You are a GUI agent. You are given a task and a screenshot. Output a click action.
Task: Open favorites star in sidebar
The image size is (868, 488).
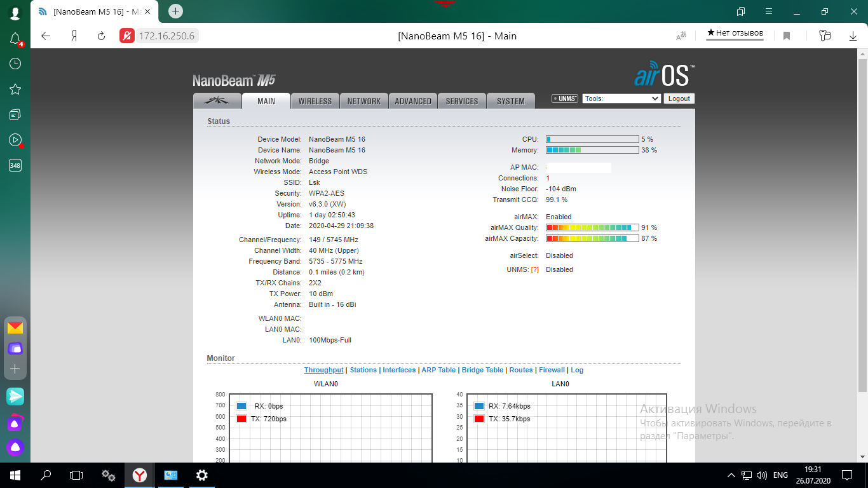pos(15,89)
